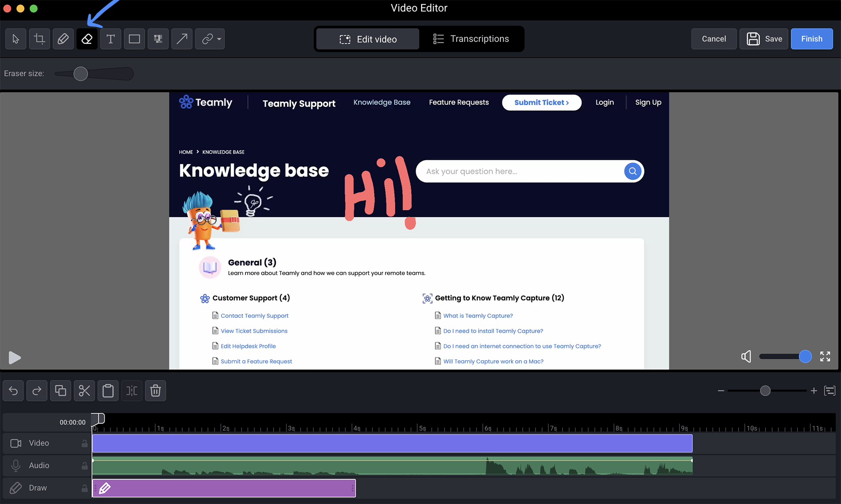Select the Eraser tool
Viewport: 841px width, 504px height.
click(87, 39)
